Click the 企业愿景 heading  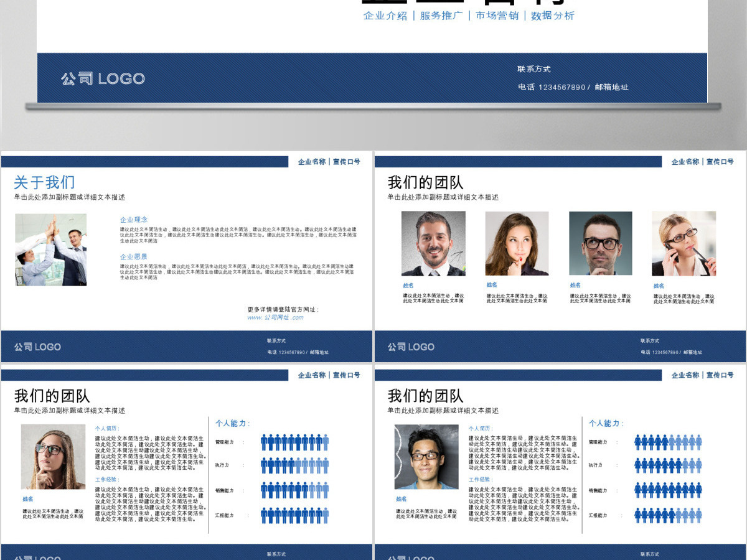pyautogui.click(x=134, y=256)
